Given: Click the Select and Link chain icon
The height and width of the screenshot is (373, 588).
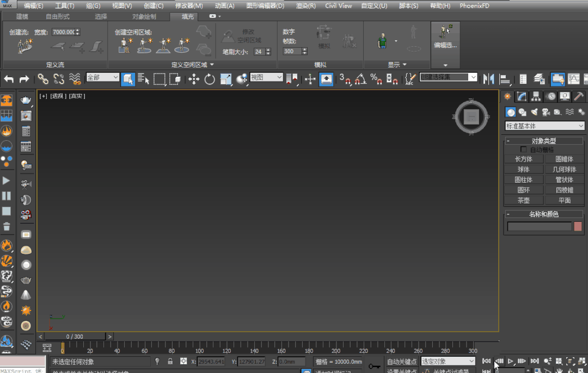Looking at the screenshot, I should 43,79.
